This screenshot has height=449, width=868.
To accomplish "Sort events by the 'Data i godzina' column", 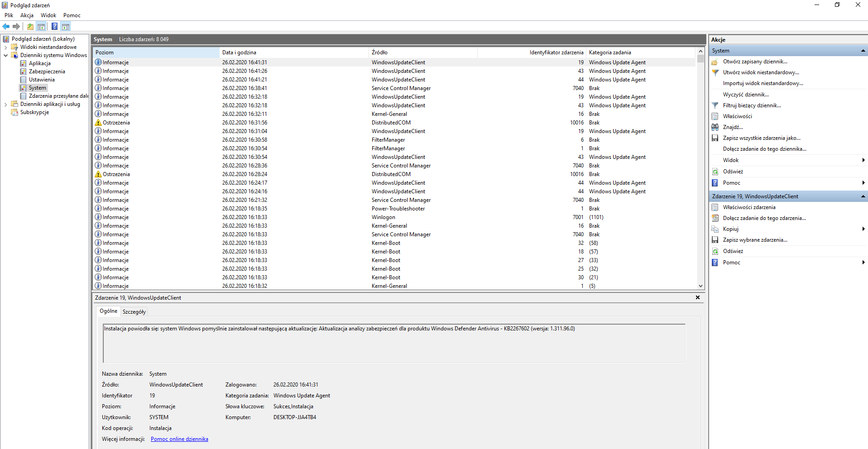I will (x=294, y=53).
